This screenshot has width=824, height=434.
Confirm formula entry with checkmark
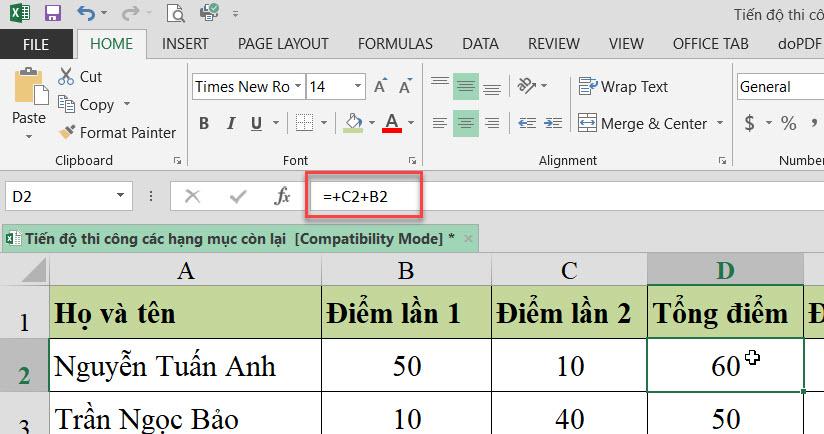238,197
